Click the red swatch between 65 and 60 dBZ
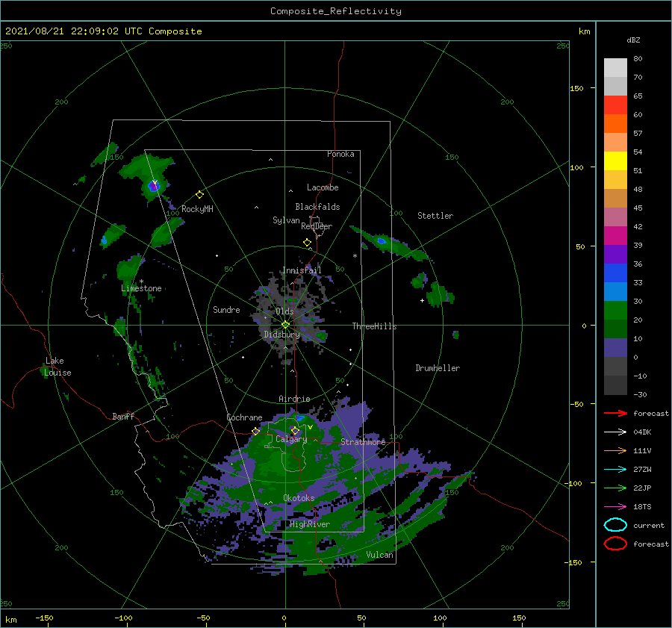672x628 pixels. [615, 105]
